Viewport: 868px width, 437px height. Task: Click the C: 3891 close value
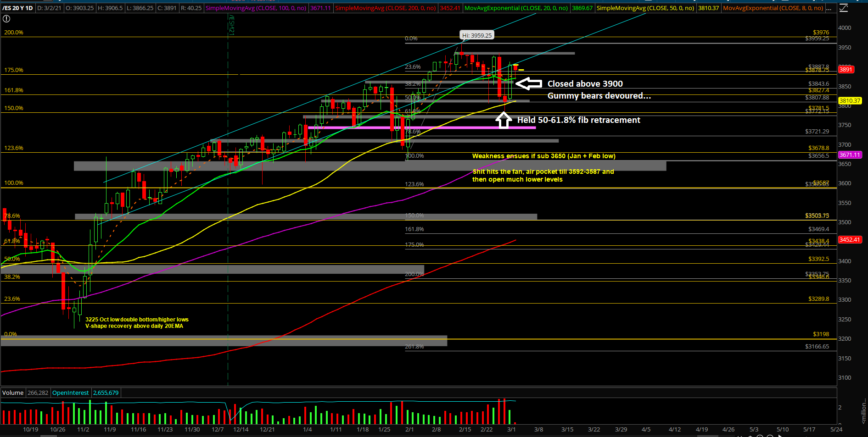pyautogui.click(x=167, y=8)
